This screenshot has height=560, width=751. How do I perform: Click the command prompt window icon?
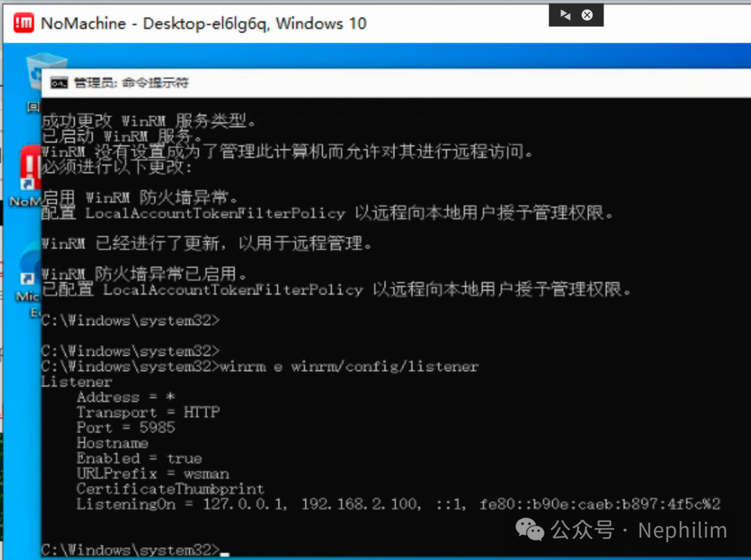pos(59,83)
